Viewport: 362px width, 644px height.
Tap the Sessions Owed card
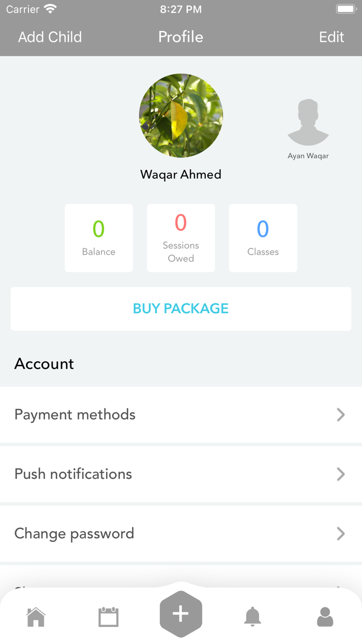[181, 238]
